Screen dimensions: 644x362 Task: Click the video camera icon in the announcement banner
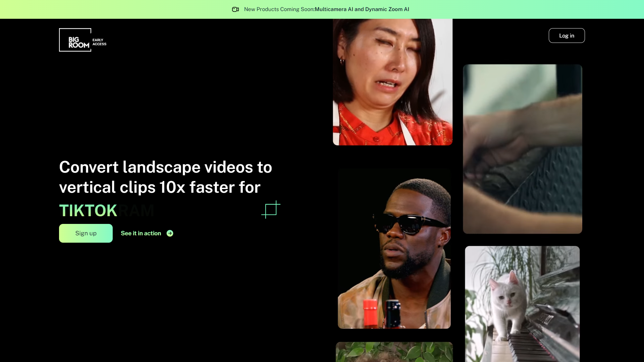tap(236, 9)
